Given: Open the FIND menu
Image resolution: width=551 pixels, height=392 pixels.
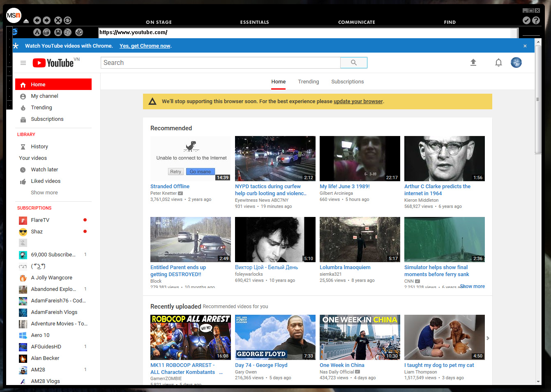Looking at the screenshot, I should 450,22.
